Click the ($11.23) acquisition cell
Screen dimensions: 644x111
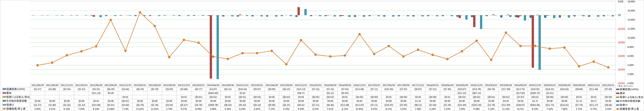[x=96, y=93]
